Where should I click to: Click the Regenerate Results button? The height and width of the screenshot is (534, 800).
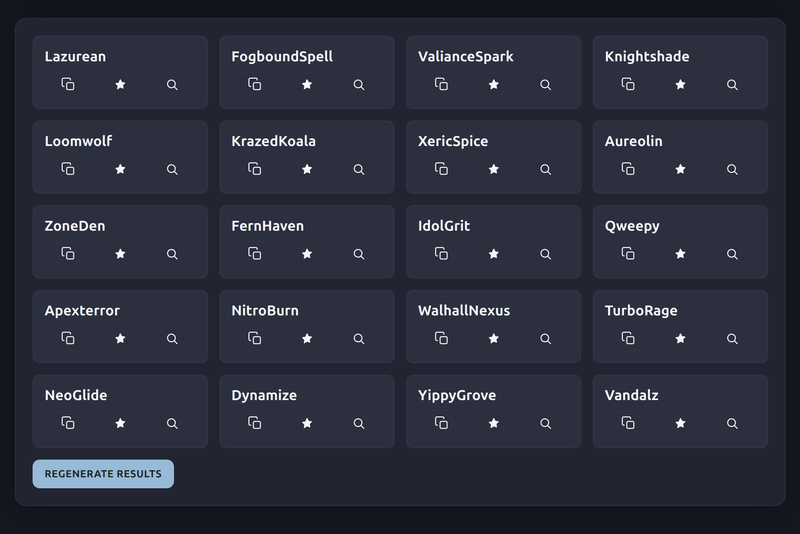103,474
